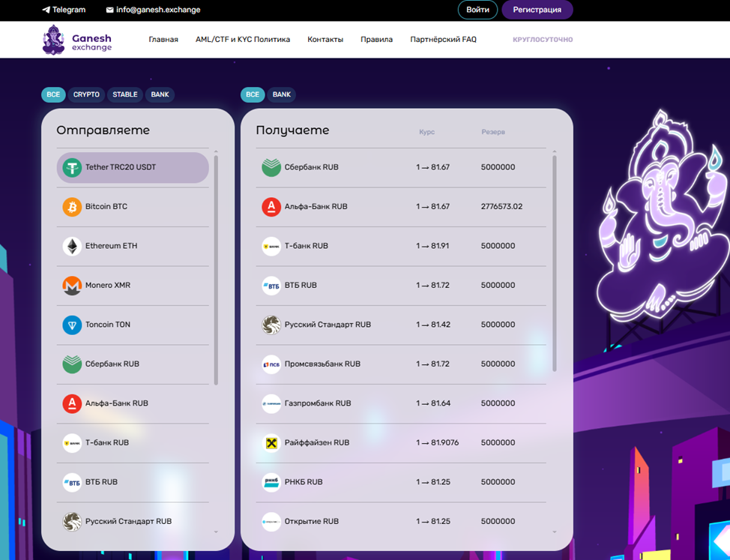This screenshot has width=730, height=560.
Task: Click РНКБ RUB row label
Action: [x=304, y=482]
